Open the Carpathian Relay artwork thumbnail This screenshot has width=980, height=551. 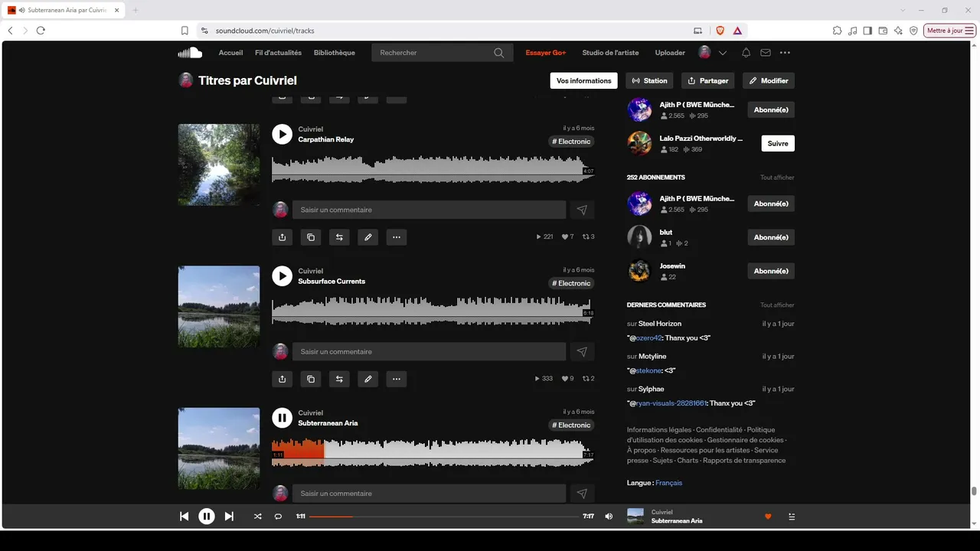(219, 165)
